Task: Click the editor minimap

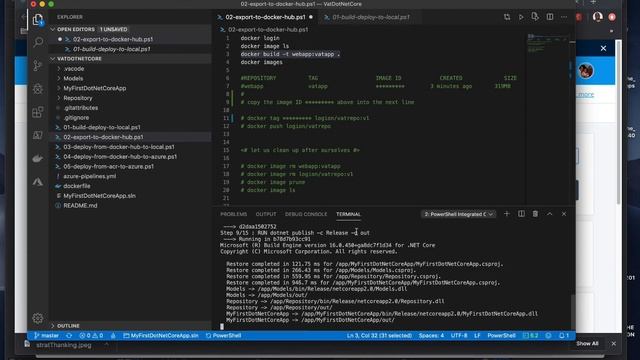Action: click(547, 44)
